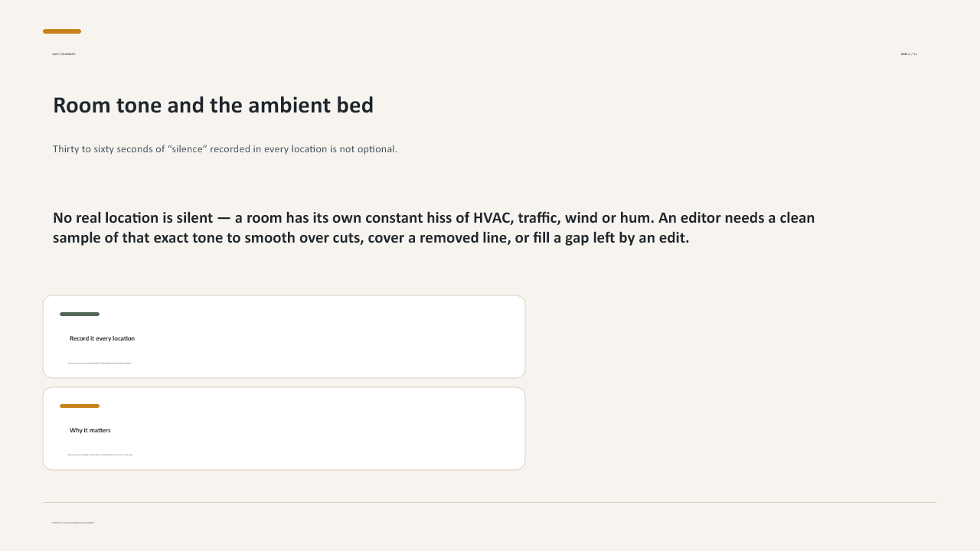Viewport: 980px width, 551px height.
Task: Click the green accent bar in first card
Action: click(x=80, y=314)
